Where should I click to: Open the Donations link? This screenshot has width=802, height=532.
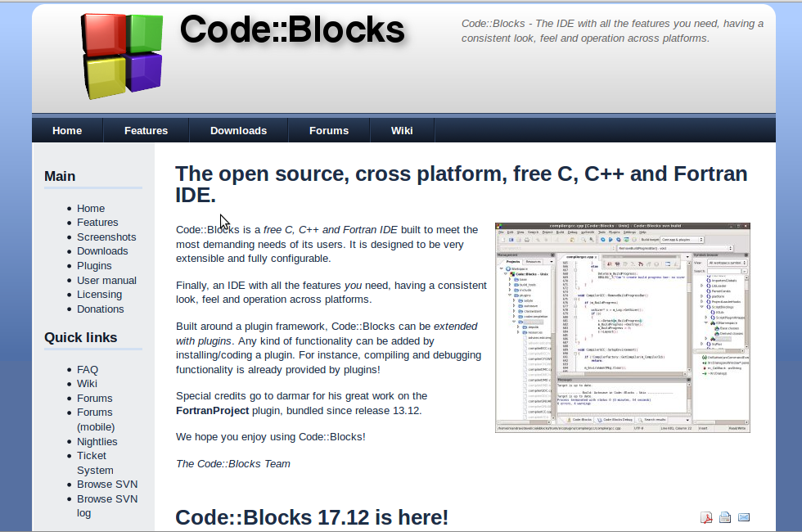click(100, 309)
